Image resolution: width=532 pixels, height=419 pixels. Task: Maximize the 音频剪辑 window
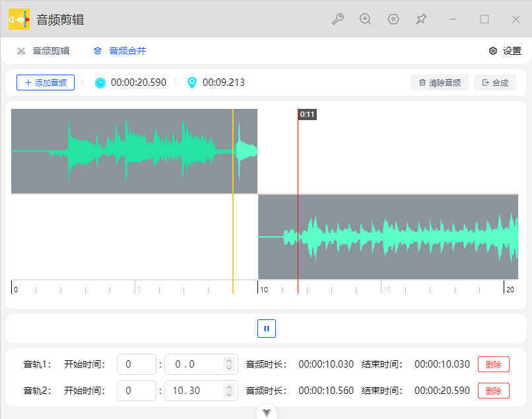(x=484, y=19)
